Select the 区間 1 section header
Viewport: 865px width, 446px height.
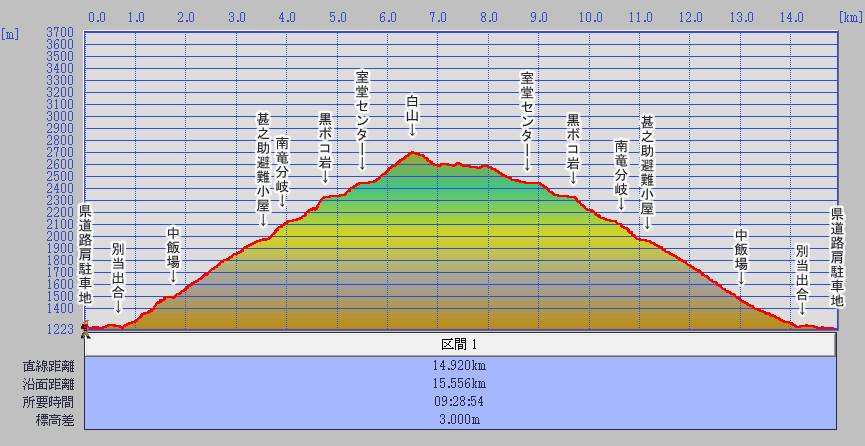[460, 344]
